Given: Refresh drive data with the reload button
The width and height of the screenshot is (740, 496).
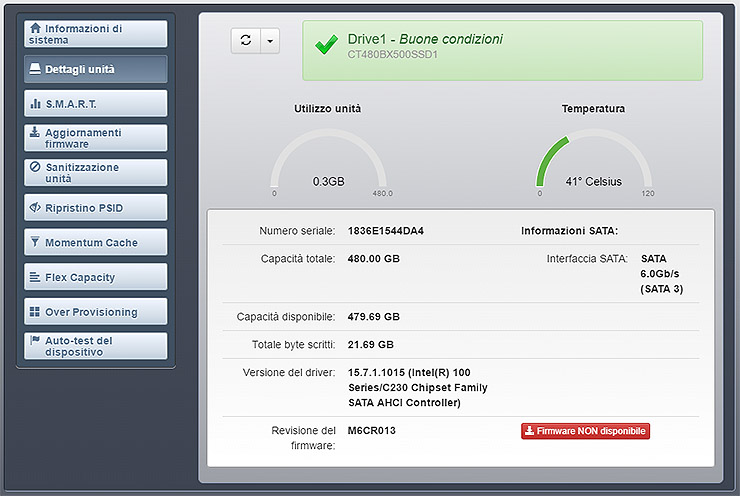Looking at the screenshot, I should (246, 40).
